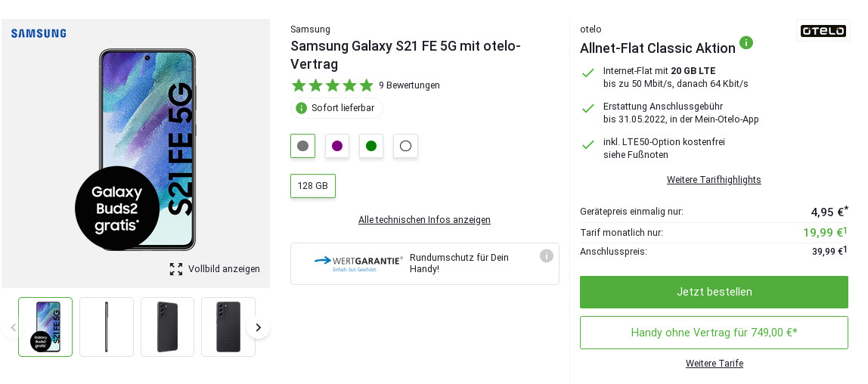
Task: Click the five-star rating
Action: pyautogui.click(x=333, y=85)
